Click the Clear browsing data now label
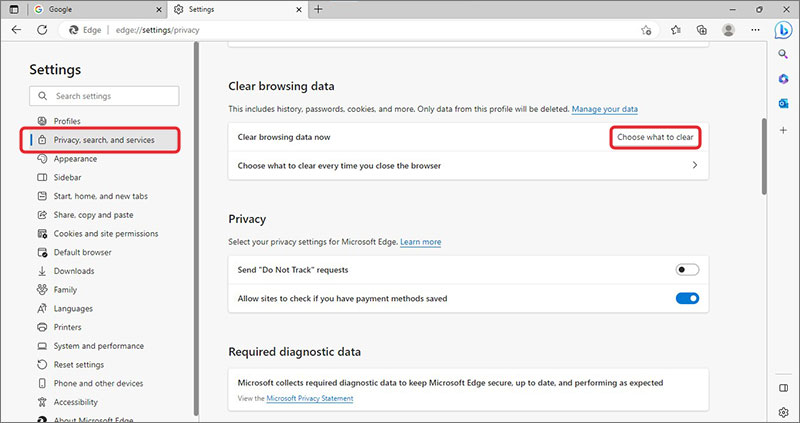800x423 pixels. click(x=284, y=137)
